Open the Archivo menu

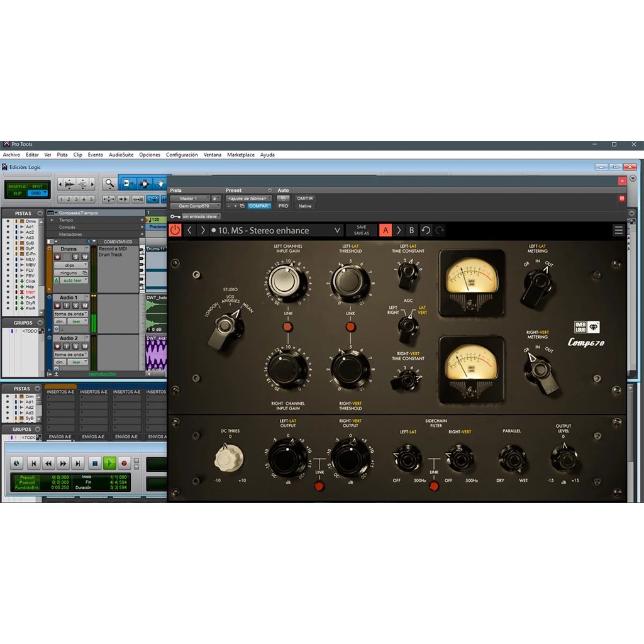click(x=11, y=155)
